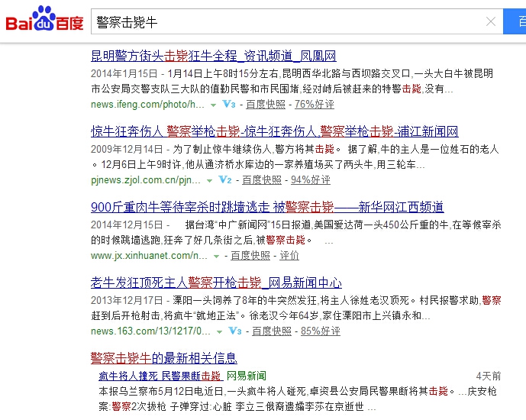Click the 85%好评 rating link
The image size is (526, 420).
[321, 331]
